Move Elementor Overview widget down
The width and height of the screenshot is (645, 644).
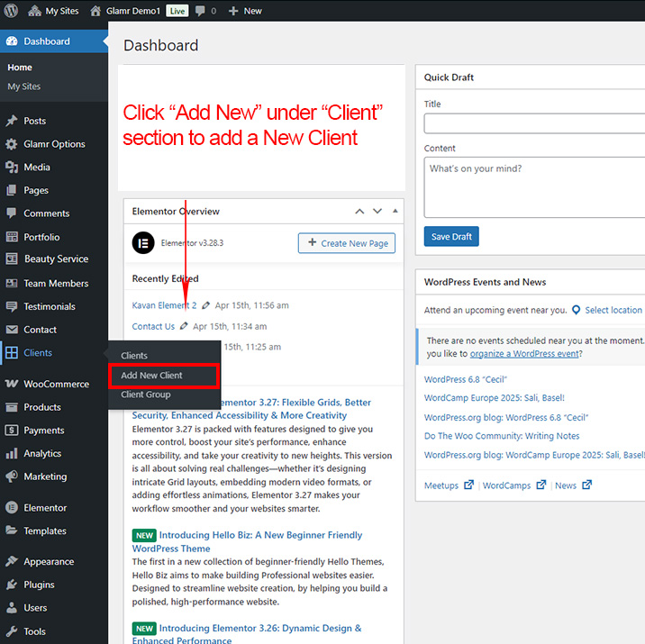point(377,212)
